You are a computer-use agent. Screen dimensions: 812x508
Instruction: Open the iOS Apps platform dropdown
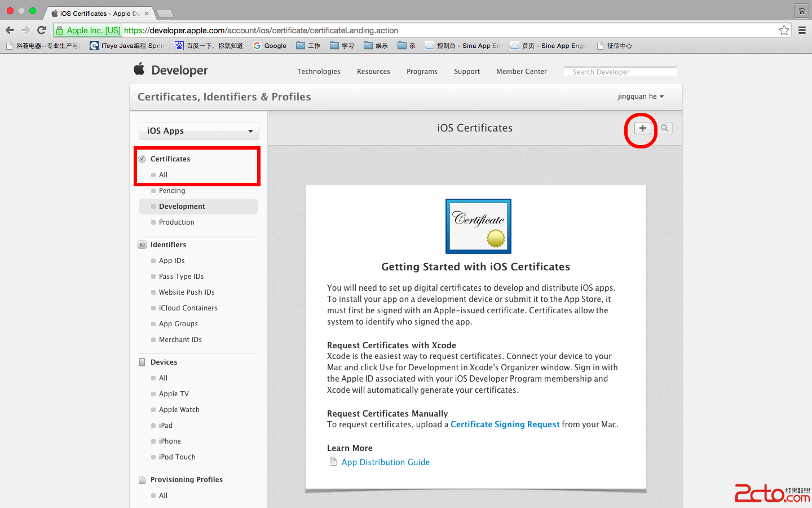pyautogui.click(x=199, y=131)
